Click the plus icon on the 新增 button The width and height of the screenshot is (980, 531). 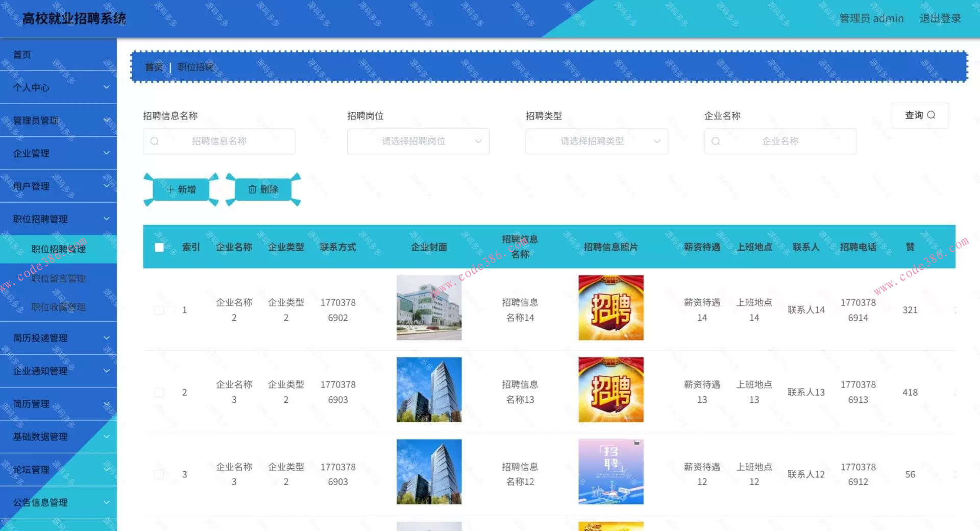click(171, 189)
